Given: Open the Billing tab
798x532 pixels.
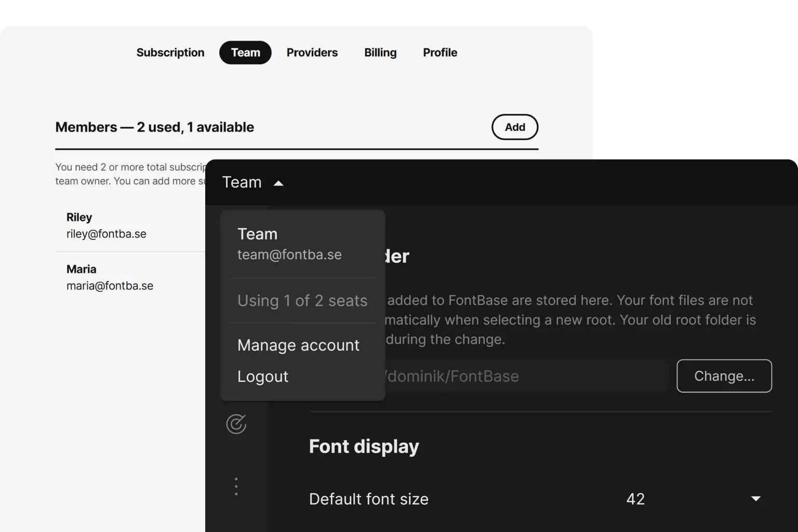Looking at the screenshot, I should pyautogui.click(x=380, y=52).
